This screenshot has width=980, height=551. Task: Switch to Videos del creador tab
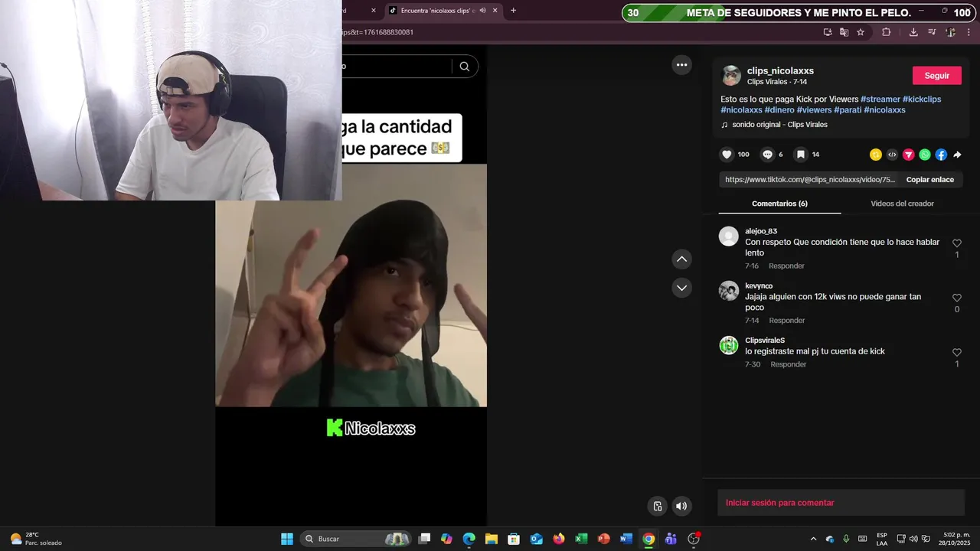902,204
